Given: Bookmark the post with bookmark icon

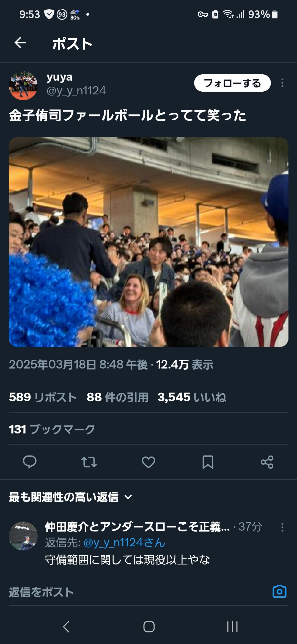Looking at the screenshot, I should click(x=208, y=462).
